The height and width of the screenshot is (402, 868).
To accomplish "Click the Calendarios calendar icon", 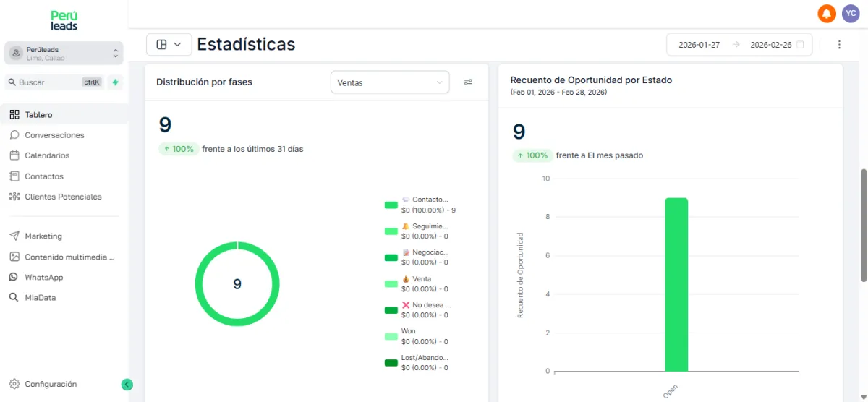I will point(14,155).
